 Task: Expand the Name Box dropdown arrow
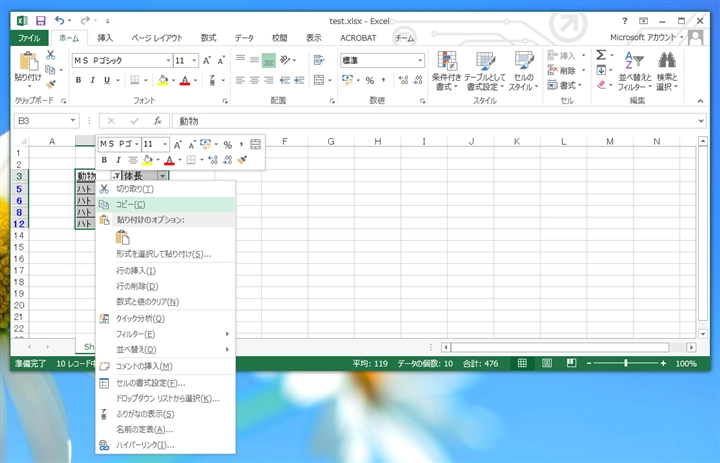73,121
